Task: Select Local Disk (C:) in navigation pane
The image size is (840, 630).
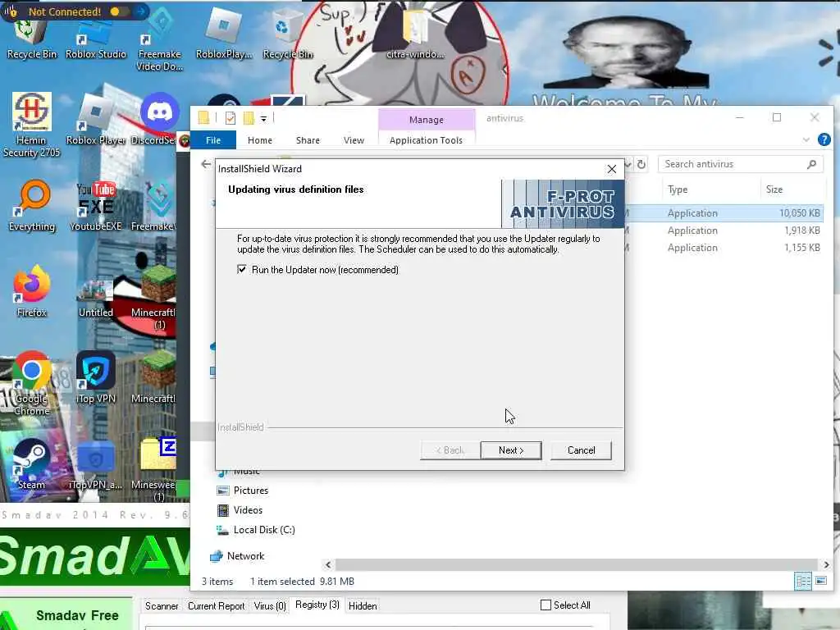Action: (263, 530)
